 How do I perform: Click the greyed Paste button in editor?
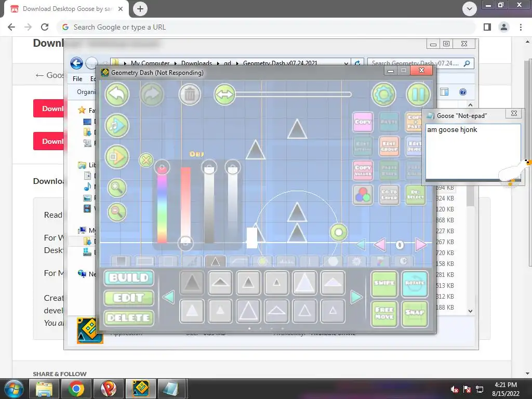click(x=389, y=122)
